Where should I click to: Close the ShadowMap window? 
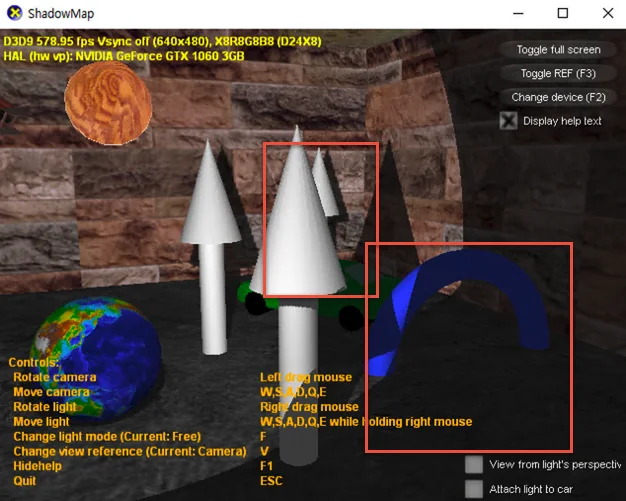coord(607,13)
